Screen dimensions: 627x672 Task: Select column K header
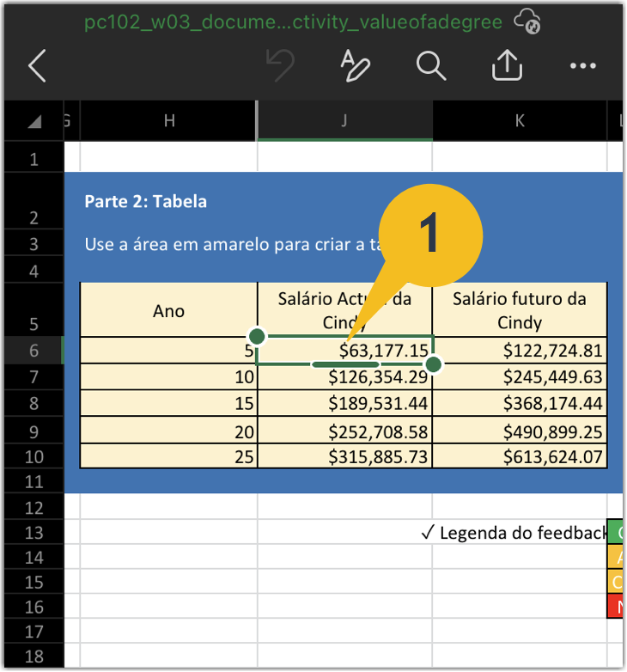point(520,121)
